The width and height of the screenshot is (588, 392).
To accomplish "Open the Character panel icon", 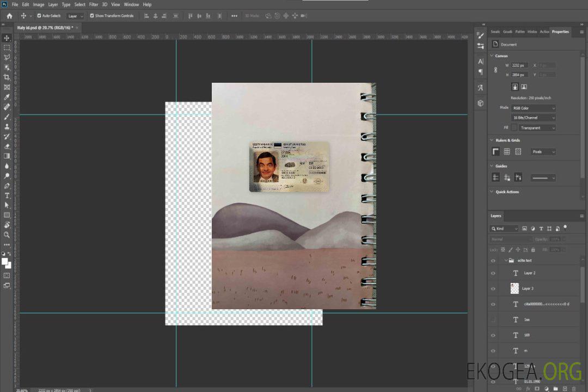I will (x=480, y=61).
